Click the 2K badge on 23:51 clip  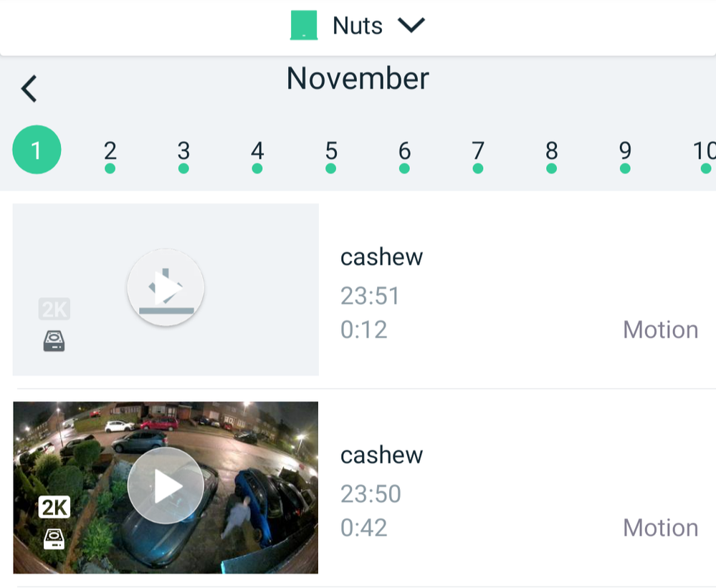[54, 309]
